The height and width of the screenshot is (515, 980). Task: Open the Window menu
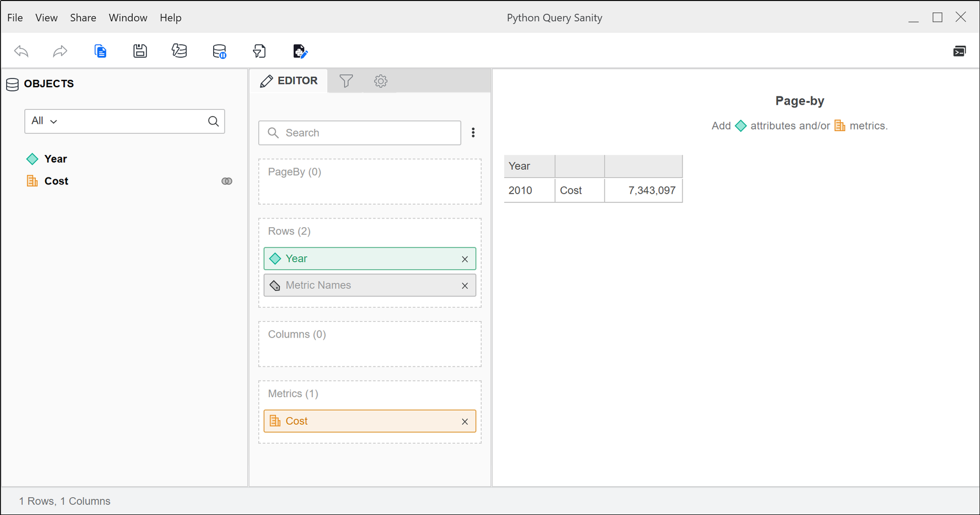coord(128,18)
